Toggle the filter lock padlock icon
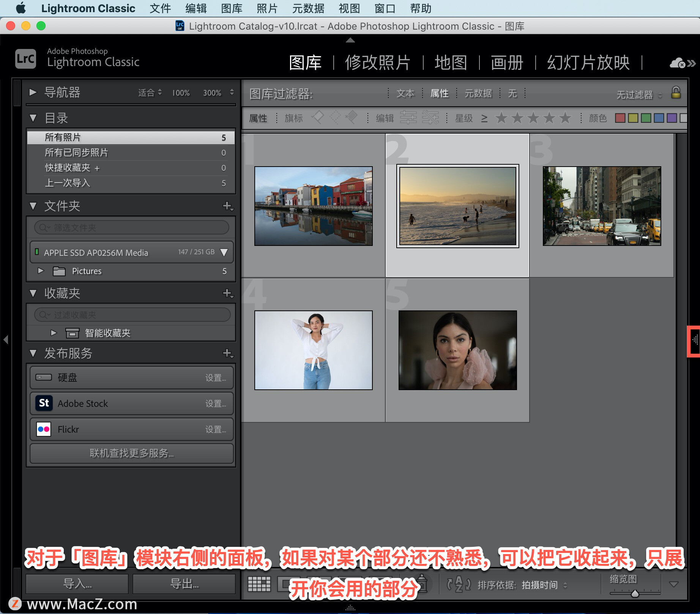This screenshot has width=700, height=614. (676, 93)
